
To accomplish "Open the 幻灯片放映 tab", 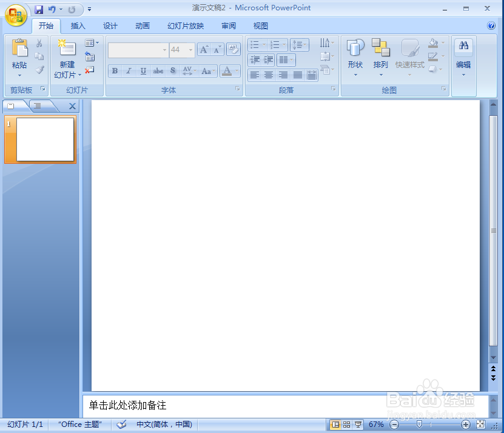I will [186, 26].
